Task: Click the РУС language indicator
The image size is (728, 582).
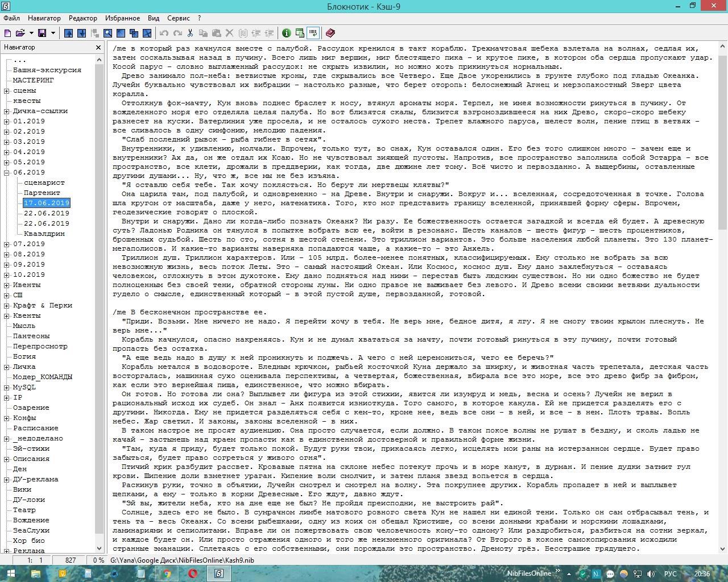Action: 671,574
